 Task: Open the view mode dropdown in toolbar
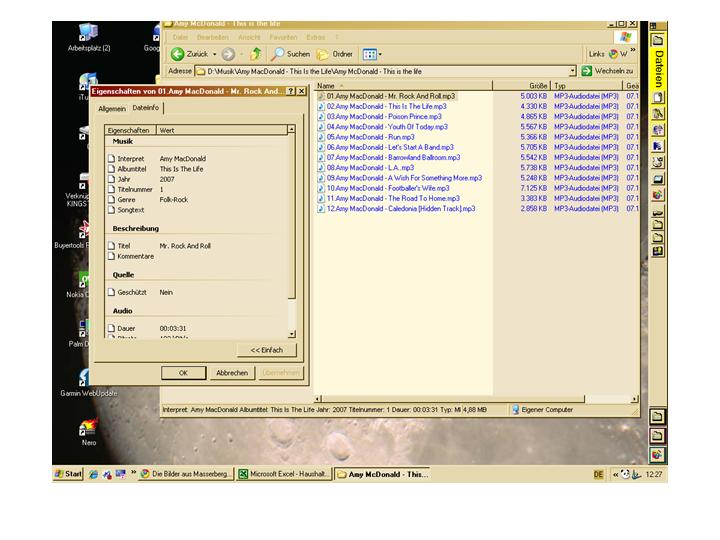(x=372, y=54)
